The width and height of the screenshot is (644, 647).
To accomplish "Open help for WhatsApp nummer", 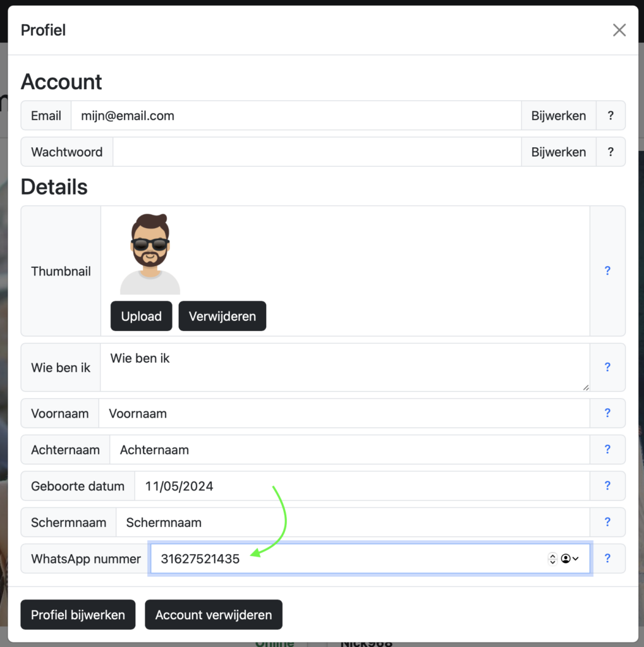I will pyautogui.click(x=607, y=559).
